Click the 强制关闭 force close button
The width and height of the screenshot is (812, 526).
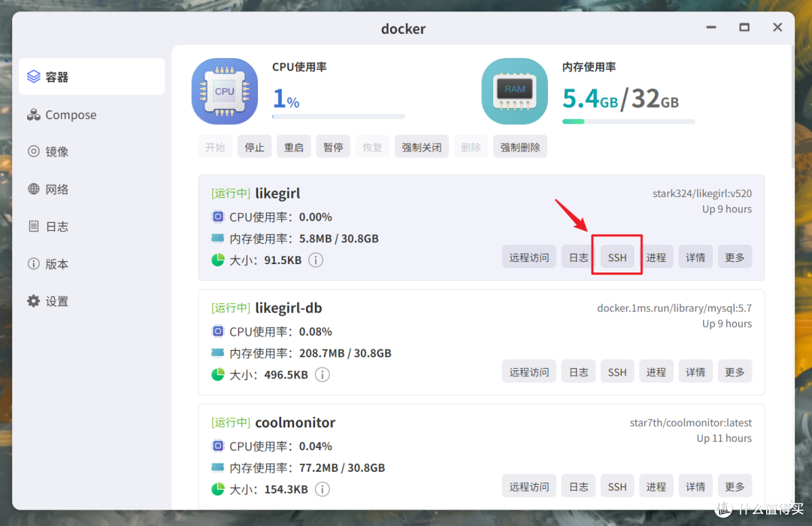(x=422, y=147)
